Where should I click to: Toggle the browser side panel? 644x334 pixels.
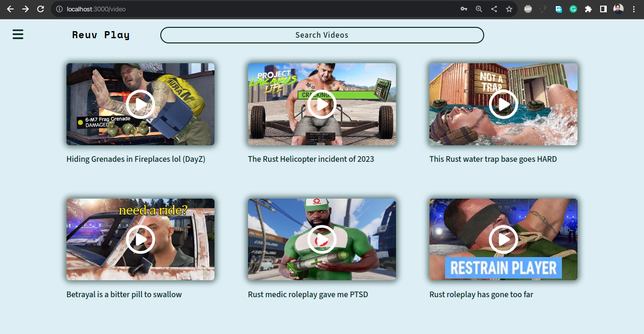[x=603, y=9]
